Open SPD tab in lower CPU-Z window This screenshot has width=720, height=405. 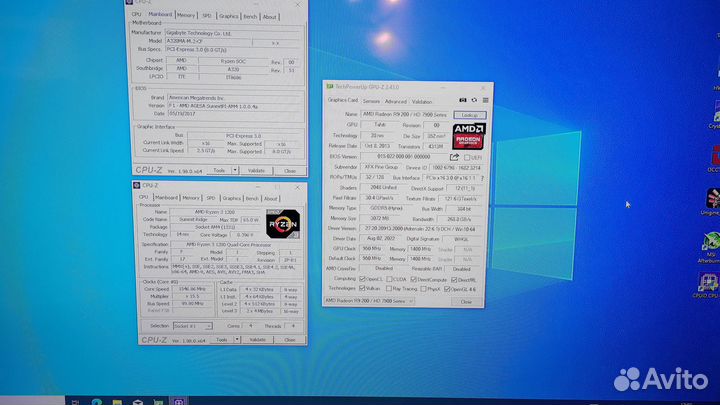(x=210, y=198)
